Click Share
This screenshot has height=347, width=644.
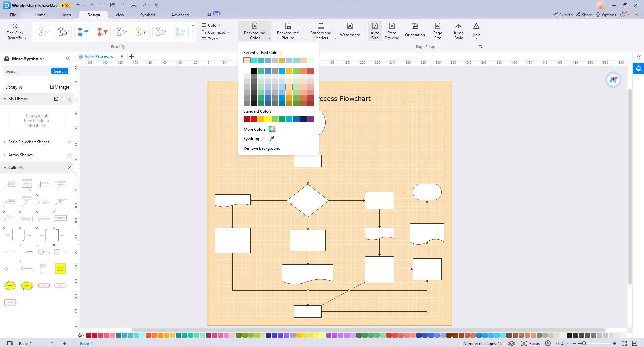[x=584, y=15]
